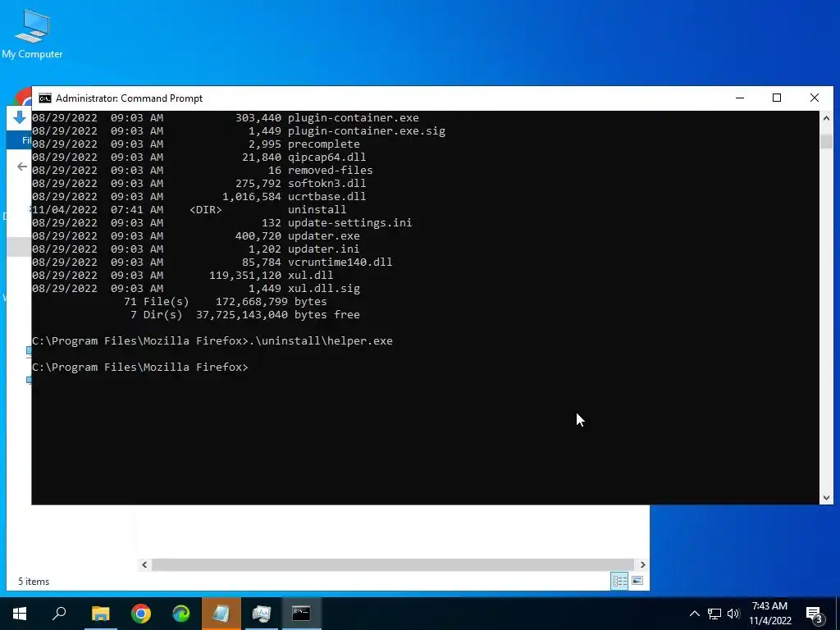The width and height of the screenshot is (840, 630).
Task: Click '11/04/2022' date in the listing
Action: pos(65,210)
